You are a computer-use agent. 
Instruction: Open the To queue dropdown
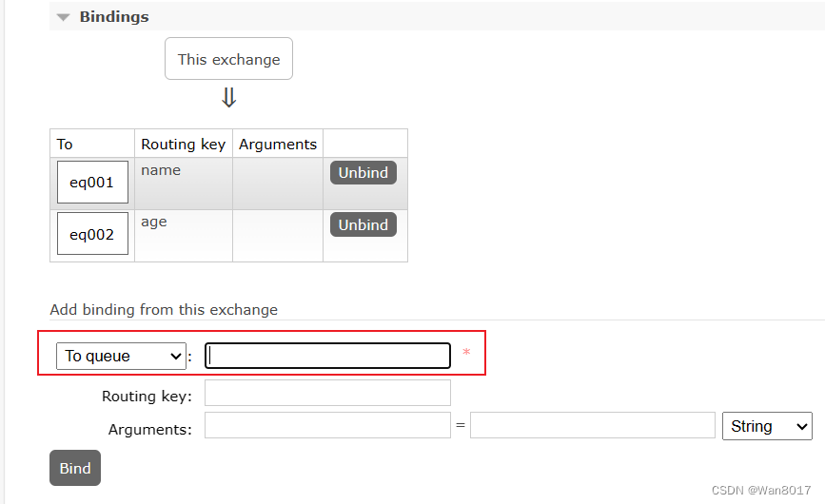(x=121, y=357)
